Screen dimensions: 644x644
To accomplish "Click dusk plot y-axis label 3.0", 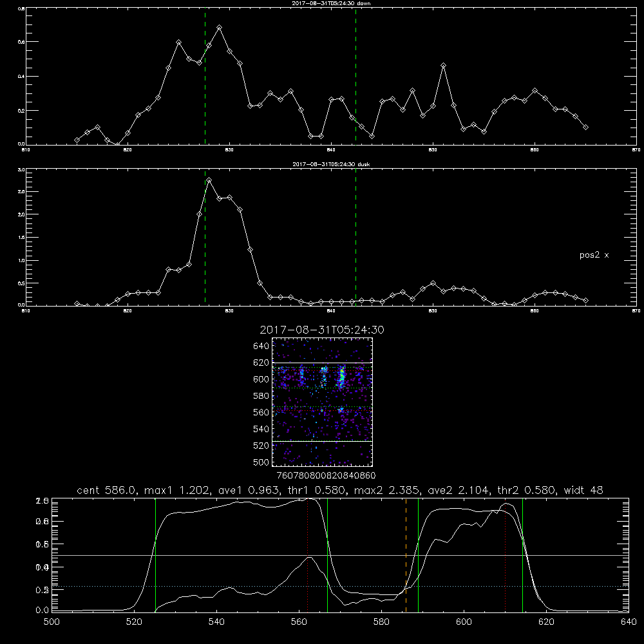I will point(21,169).
